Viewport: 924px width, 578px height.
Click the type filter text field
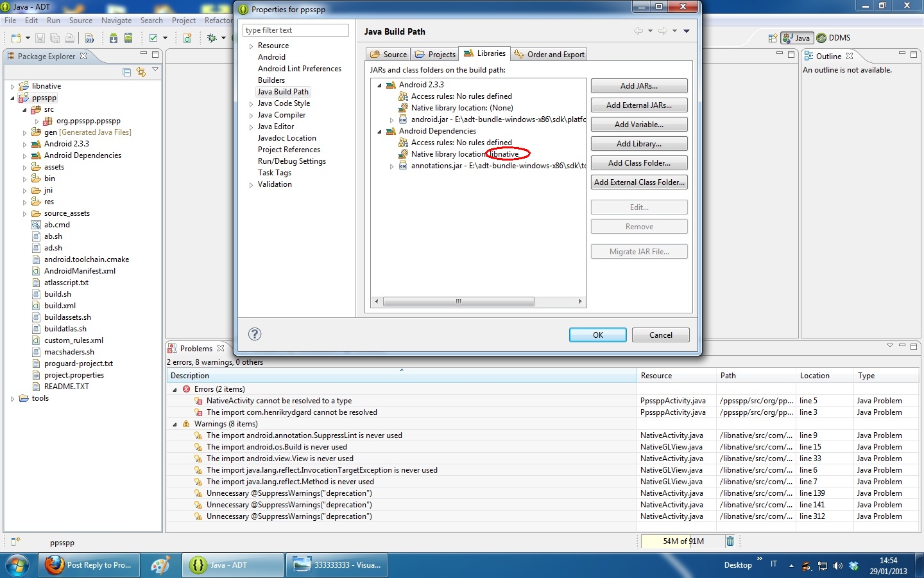point(295,30)
